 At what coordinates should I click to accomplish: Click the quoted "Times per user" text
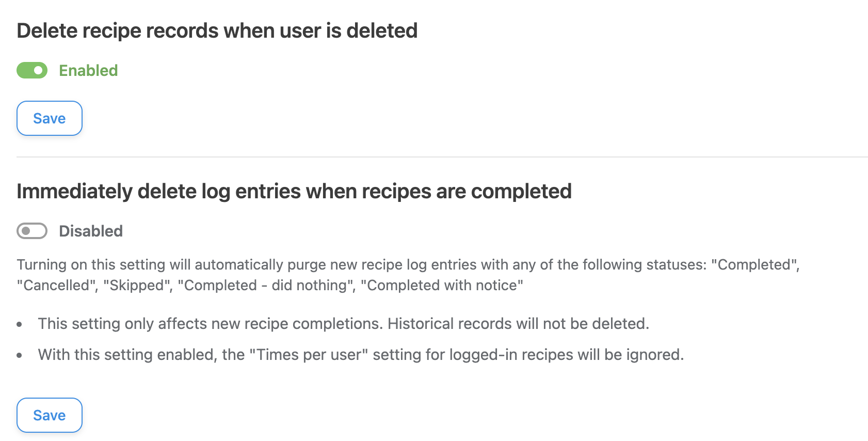[x=309, y=355]
